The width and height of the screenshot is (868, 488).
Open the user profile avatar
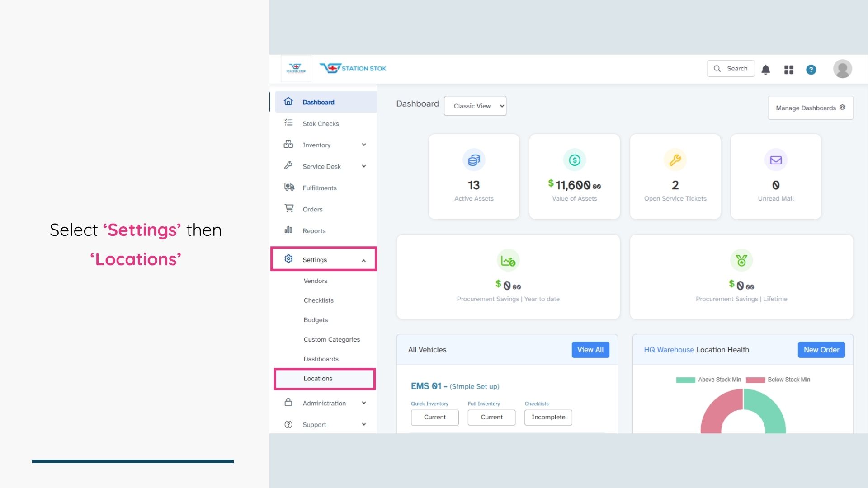coord(842,69)
